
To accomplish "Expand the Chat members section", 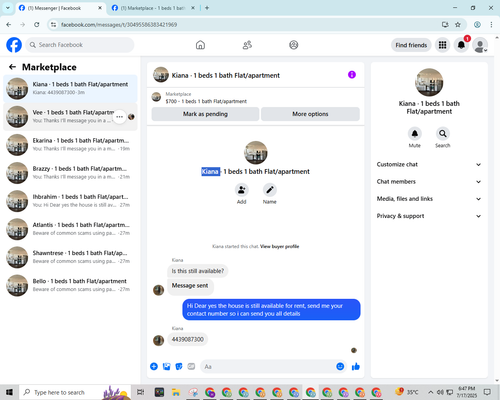I will (x=429, y=182).
